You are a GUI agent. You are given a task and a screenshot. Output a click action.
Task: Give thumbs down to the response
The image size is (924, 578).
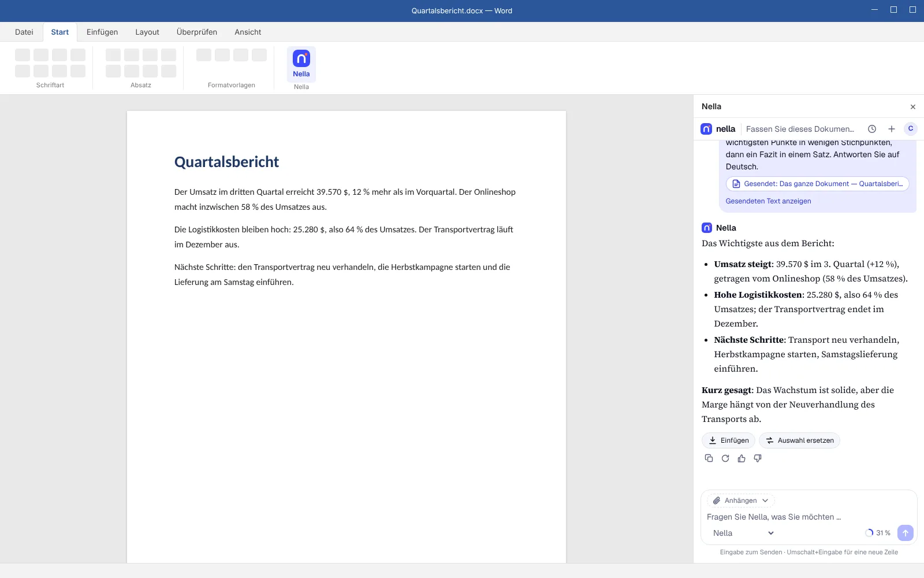(x=758, y=458)
